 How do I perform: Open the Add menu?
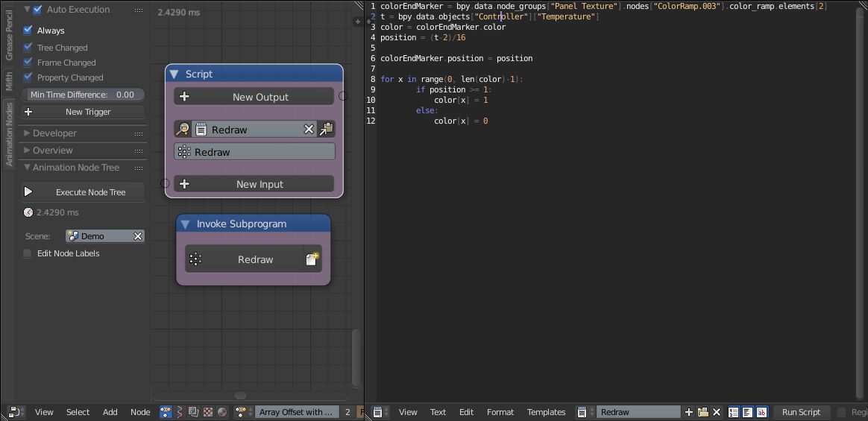(110, 411)
